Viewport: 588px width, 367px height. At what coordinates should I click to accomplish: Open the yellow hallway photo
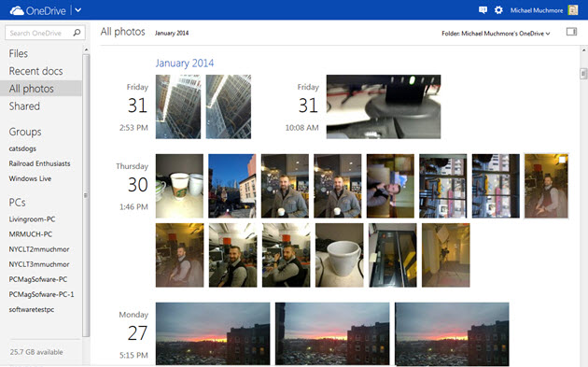click(x=446, y=255)
